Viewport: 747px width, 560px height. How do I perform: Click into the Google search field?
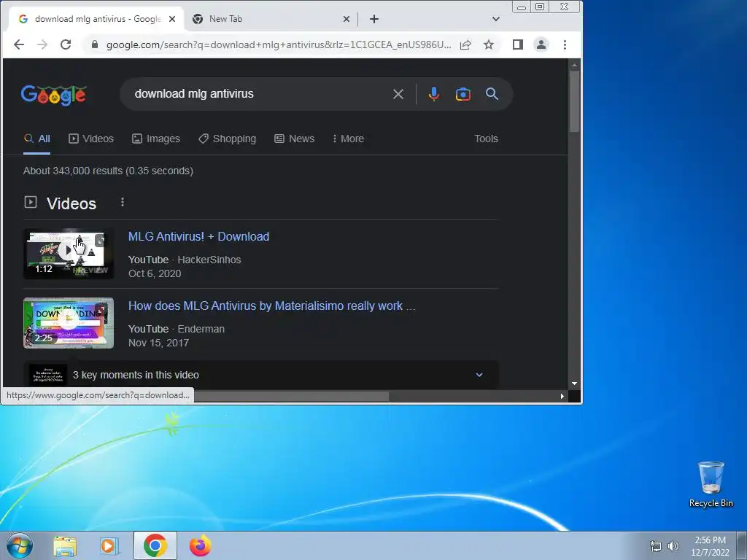pos(258,94)
